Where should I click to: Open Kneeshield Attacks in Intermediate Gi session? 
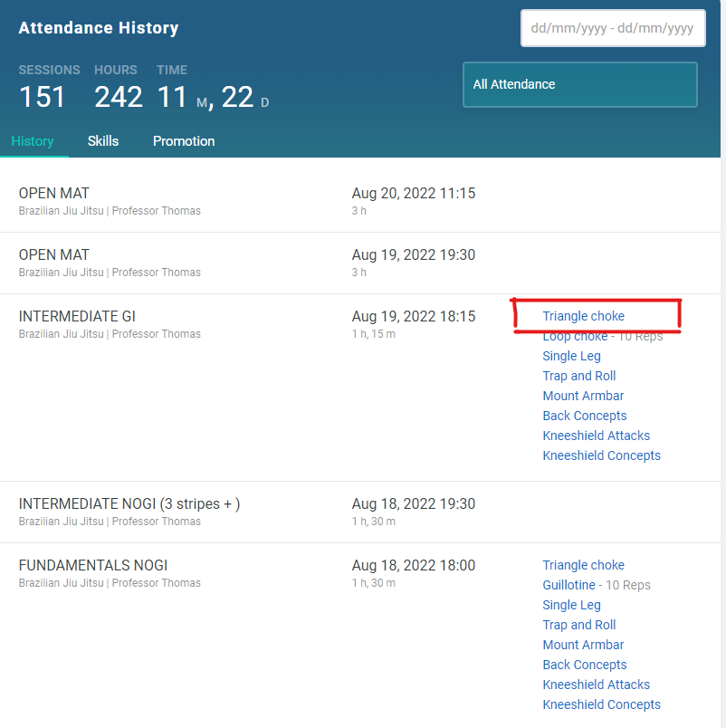point(597,436)
